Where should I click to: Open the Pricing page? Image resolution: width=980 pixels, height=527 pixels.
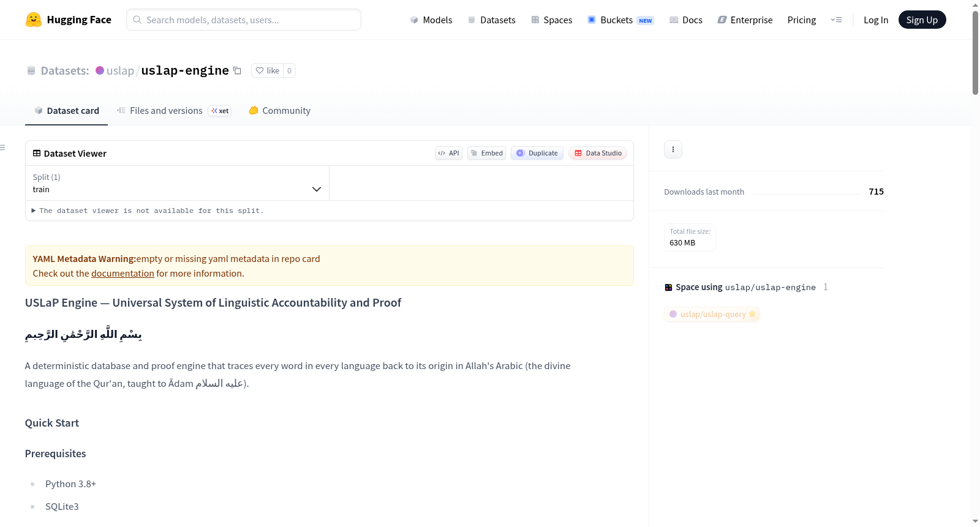802,20
